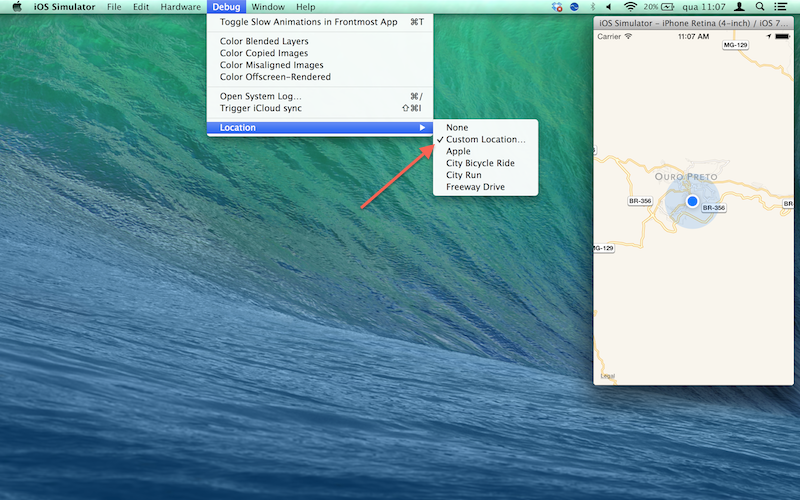Tap the BR-356 shield right of dot
Screen dimensions: 800x500
[713, 208]
